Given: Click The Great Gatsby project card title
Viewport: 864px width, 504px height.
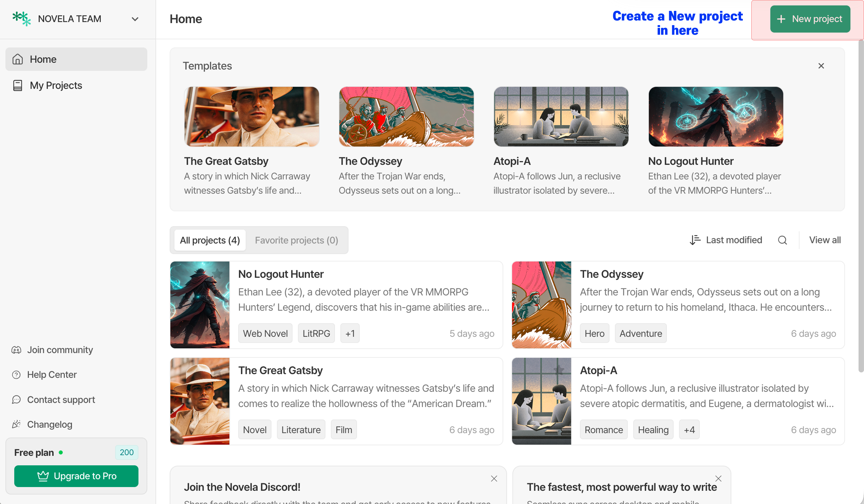Looking at the screenshot, I should point(280,370).
